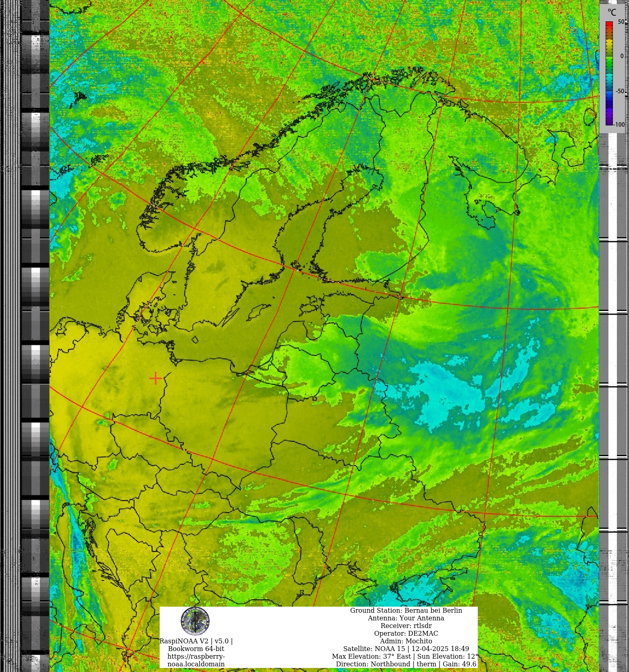629x672 pixels.
Task: Open the https://raspberry-noaa.localdomain link
Action: pyautogui.click(x=196, y=660)
